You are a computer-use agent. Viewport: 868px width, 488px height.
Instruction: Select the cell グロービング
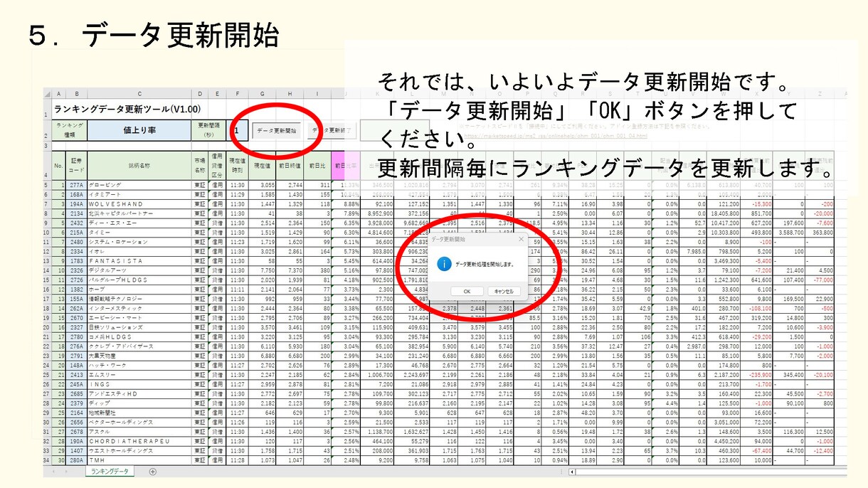click(x=139, y=185)
